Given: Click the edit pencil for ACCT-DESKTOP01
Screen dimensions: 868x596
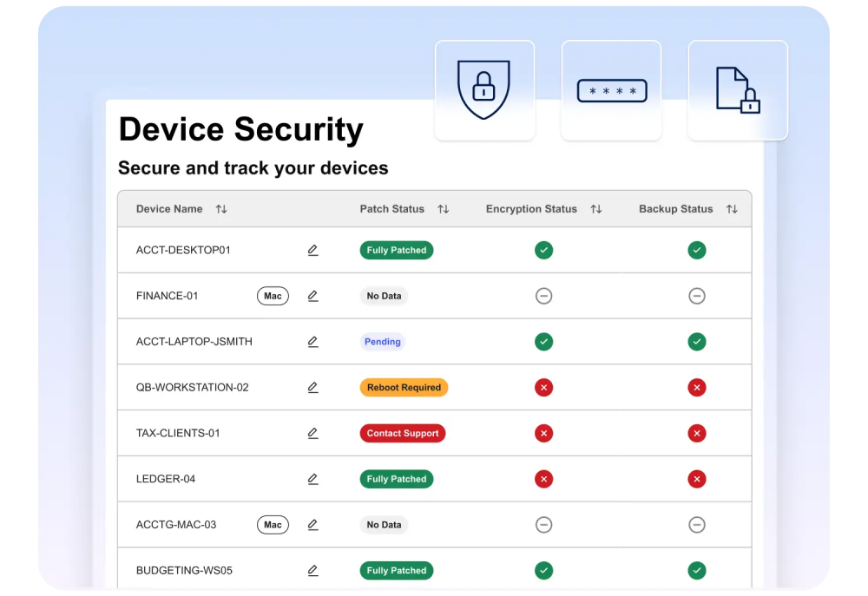Looking at the screenshot, I should point(312,250).
